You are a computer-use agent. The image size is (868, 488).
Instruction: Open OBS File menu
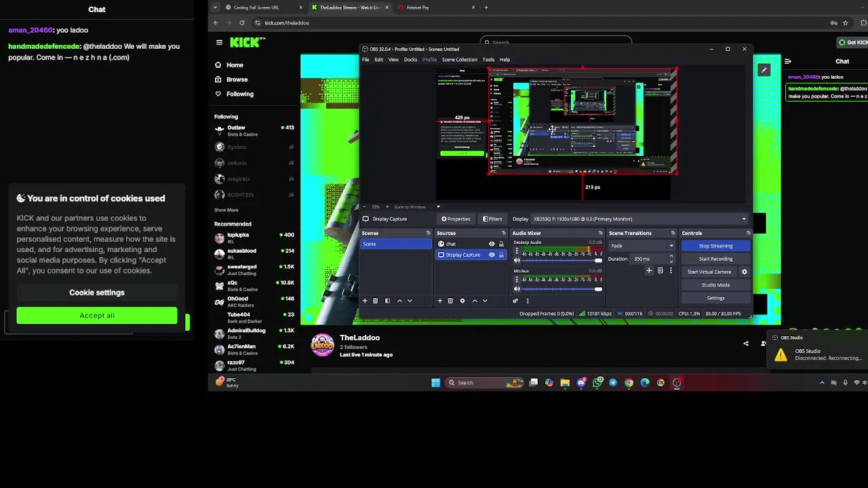[366, 60]
